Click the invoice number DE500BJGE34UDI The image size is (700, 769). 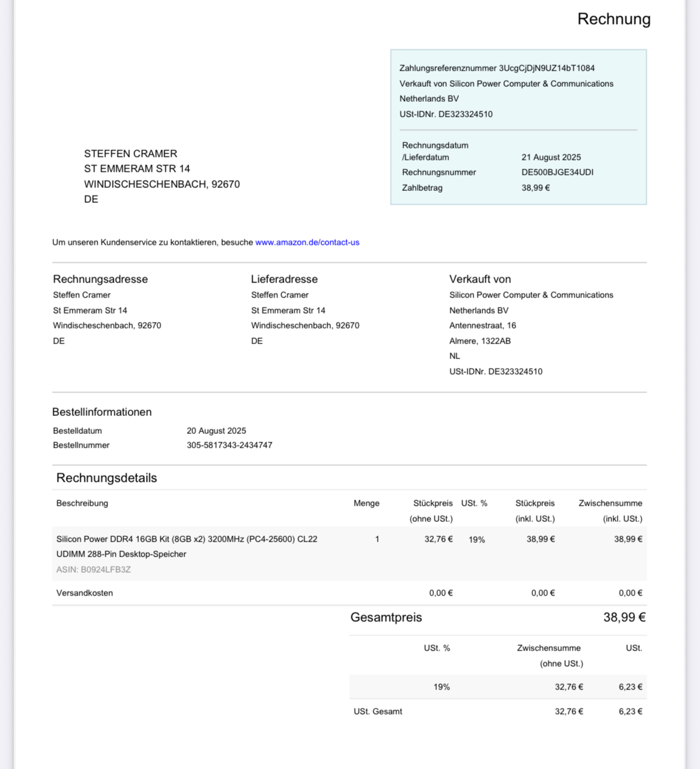[x=557, y=172]
